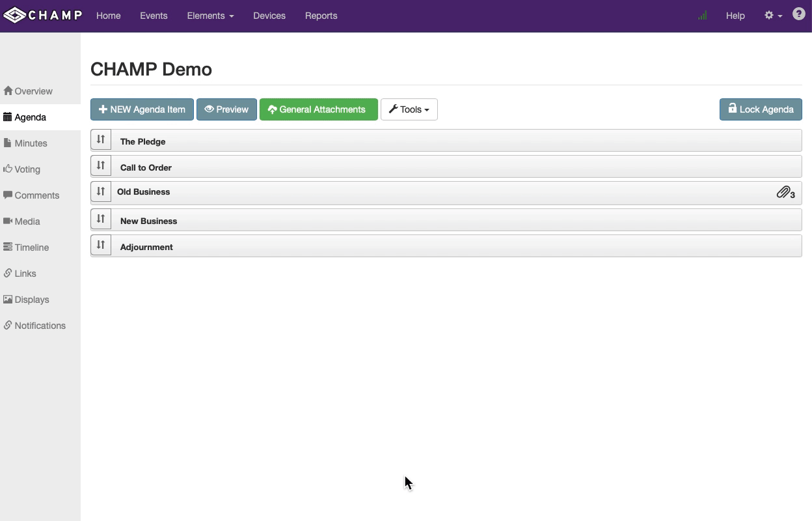Viewport: 812px width, 521px height.
Task: Open the Devices page
Action: point(269,16)
